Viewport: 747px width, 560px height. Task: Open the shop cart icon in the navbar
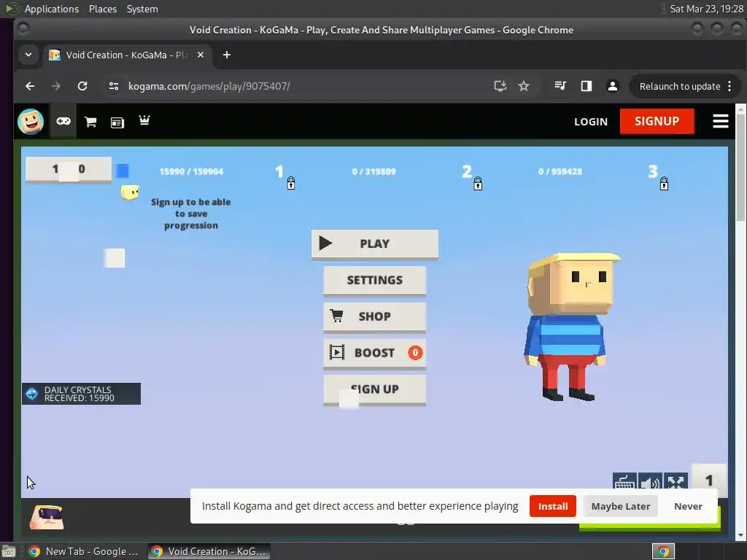(x=90, y=122)
